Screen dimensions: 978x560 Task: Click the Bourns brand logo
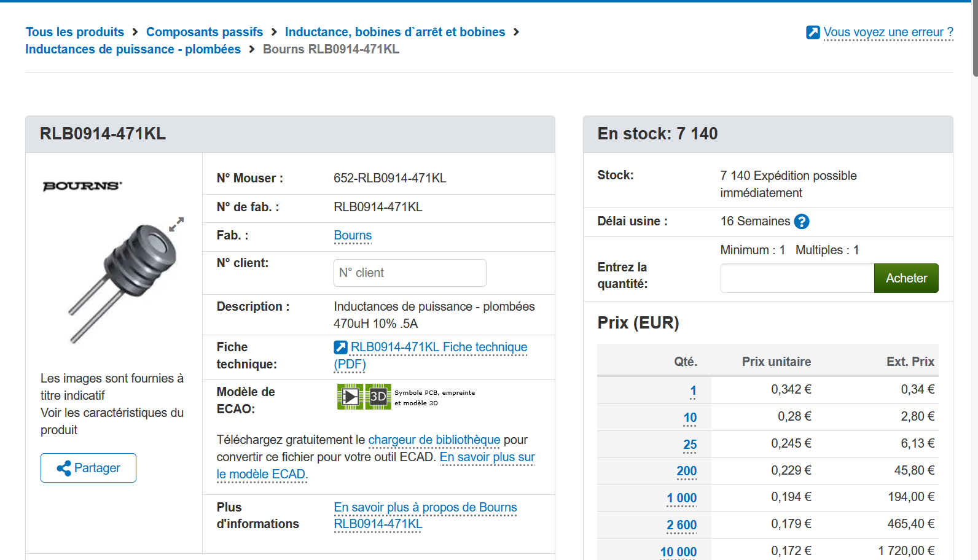pyautogui.click(x=82, y=185)
